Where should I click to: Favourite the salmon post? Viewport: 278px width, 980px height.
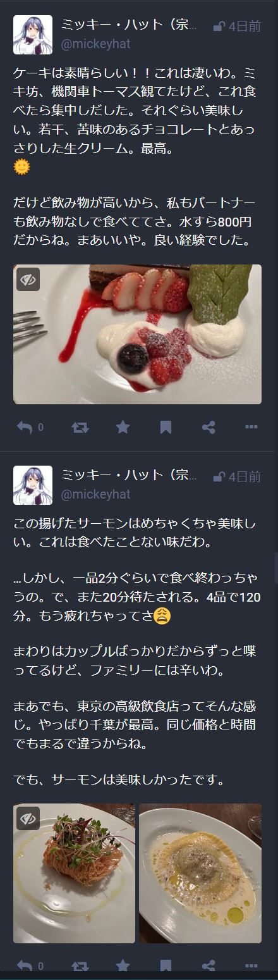coord(123,966)
